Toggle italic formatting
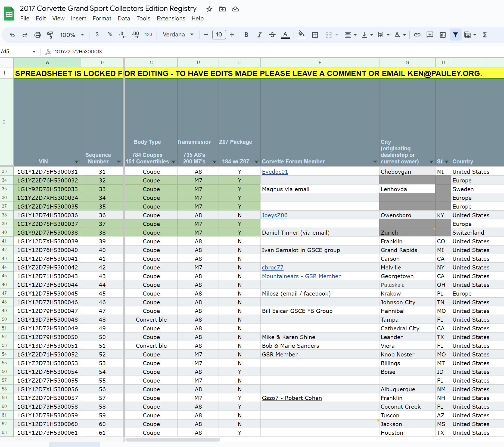The width and height of the screenshot is (504, 447). tap(259, 35)
